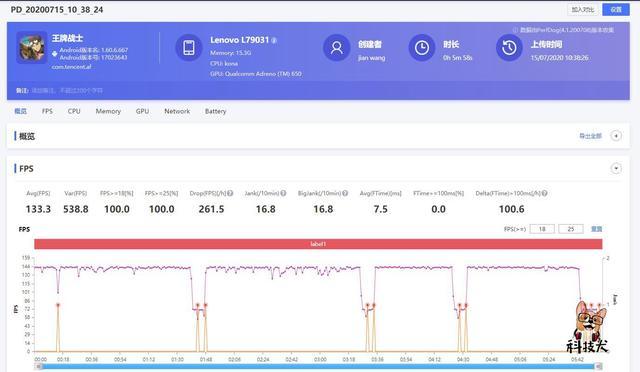The width and height of the screenshot is (640, 372).
Task: Switch to the CPU tab
Action: click(74, 111)
